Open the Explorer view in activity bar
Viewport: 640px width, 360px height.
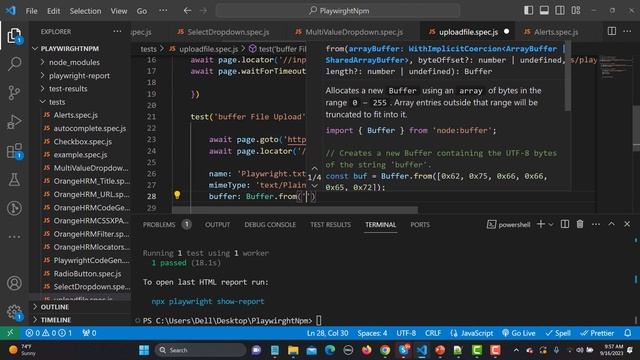pyautogui.click(x=14, y=36)
